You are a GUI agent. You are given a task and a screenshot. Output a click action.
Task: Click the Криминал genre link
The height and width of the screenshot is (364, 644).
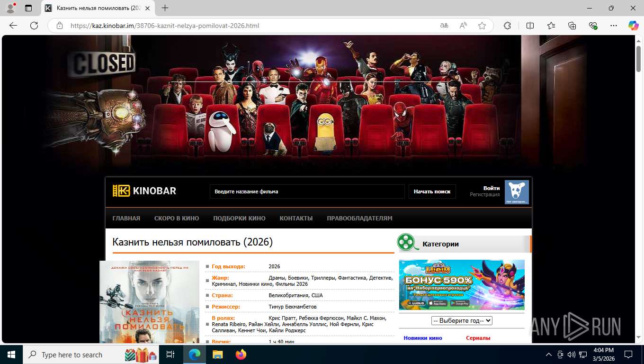[224, 284]
